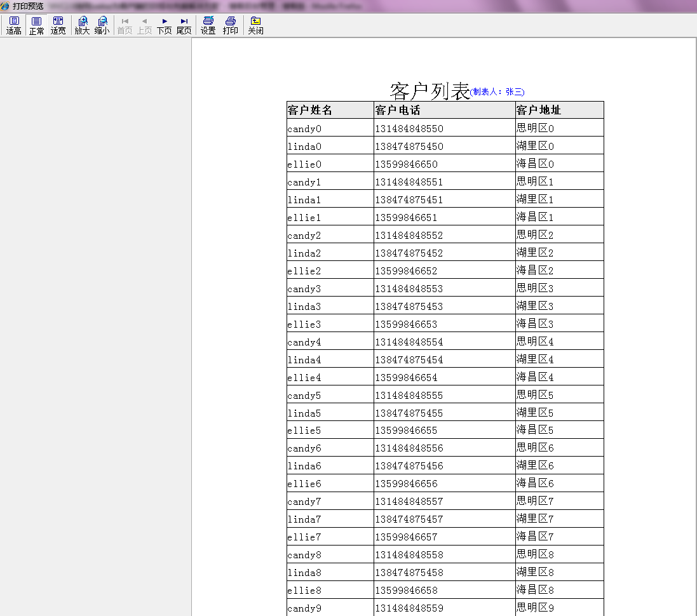Click the blue 制表人：张三 text
The height and width of the screenshot is (616, 697).
pos(497,91)
